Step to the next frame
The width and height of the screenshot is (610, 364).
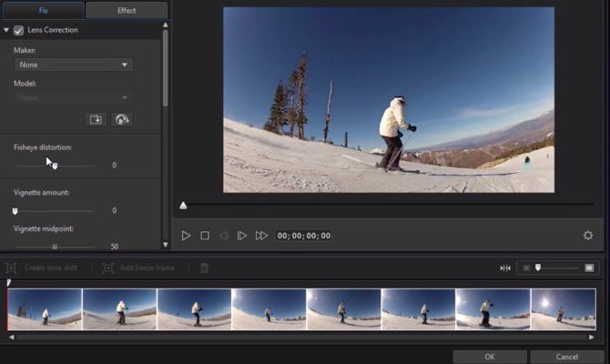click(242, 236)
